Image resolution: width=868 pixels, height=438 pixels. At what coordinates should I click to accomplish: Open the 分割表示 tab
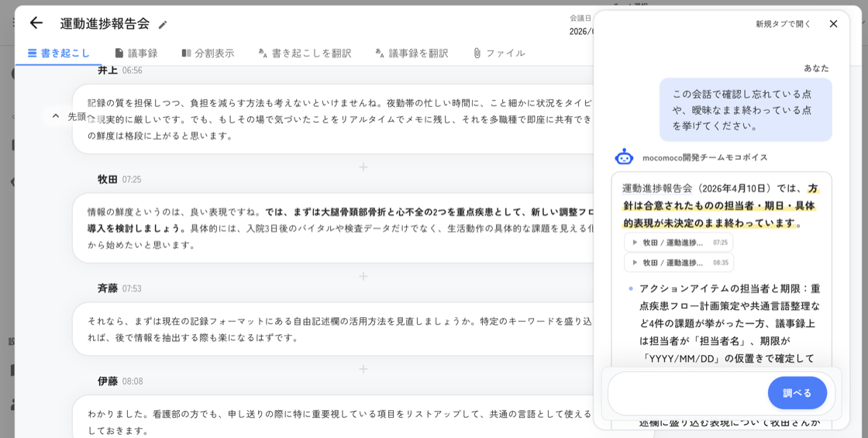tap(208, 53)
